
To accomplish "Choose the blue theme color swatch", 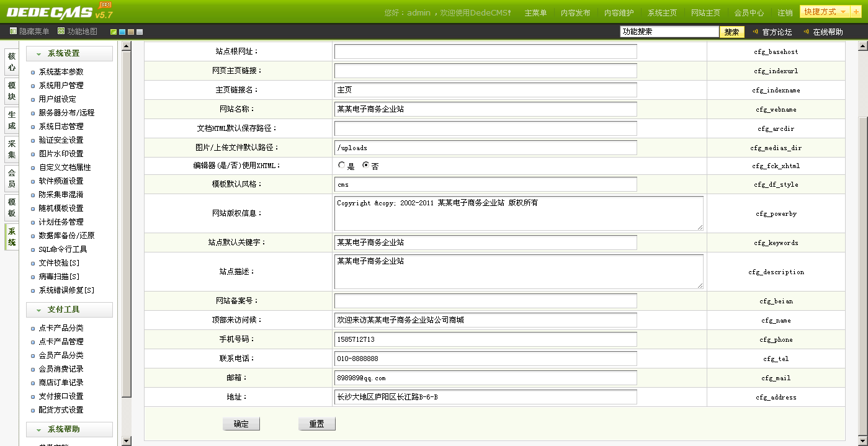I will (x=122, y=32).
